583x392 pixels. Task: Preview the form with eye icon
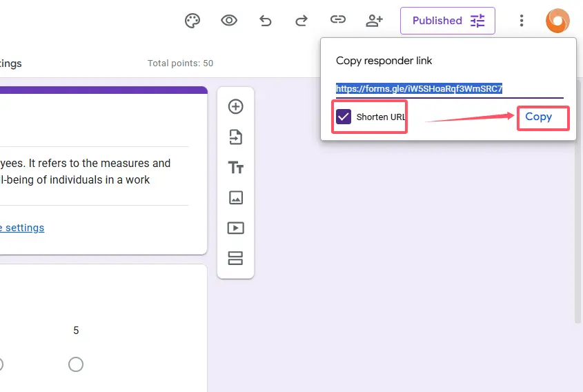pyautogui.click(x=229, y=21)
